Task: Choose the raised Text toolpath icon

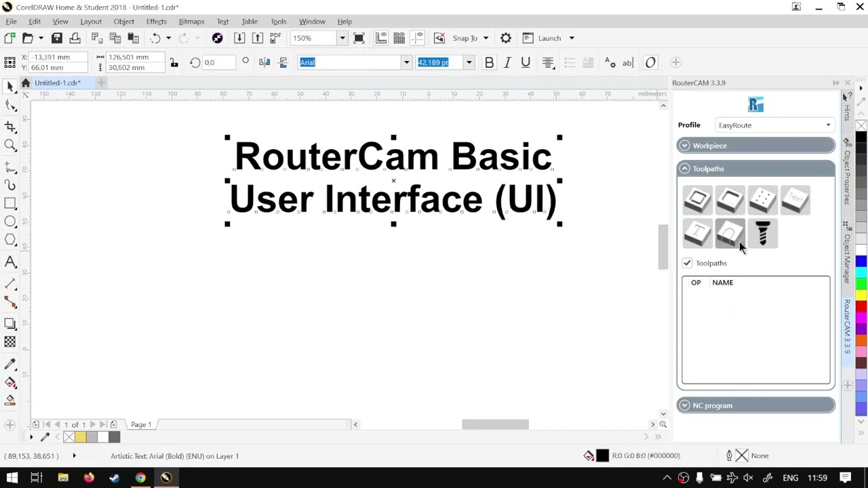Action: coord(795,201)
